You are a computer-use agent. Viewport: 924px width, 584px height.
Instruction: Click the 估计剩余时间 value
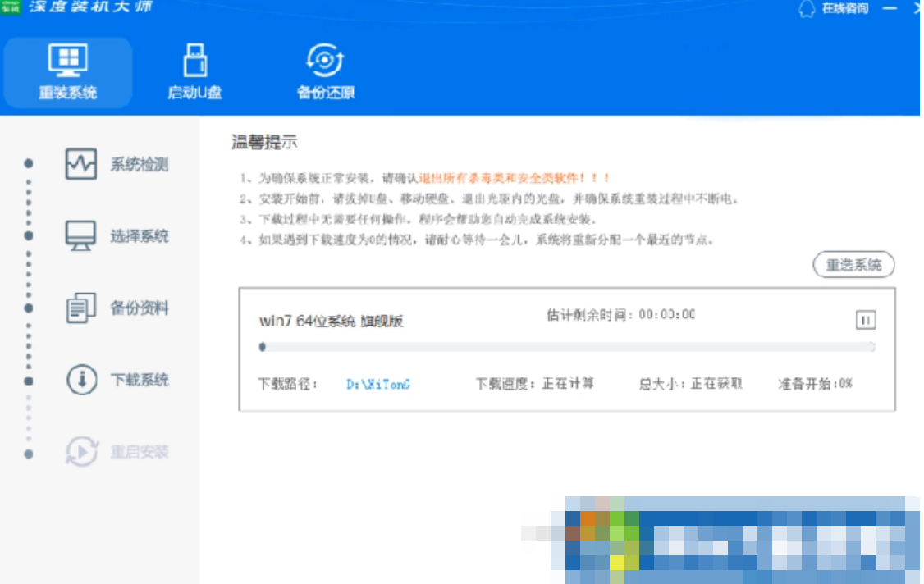666,315
